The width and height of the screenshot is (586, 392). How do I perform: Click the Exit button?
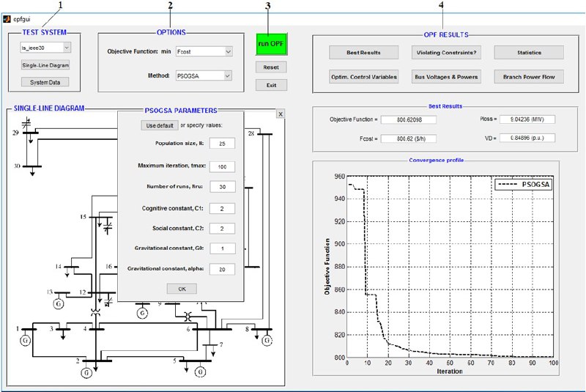click(271, 85)
